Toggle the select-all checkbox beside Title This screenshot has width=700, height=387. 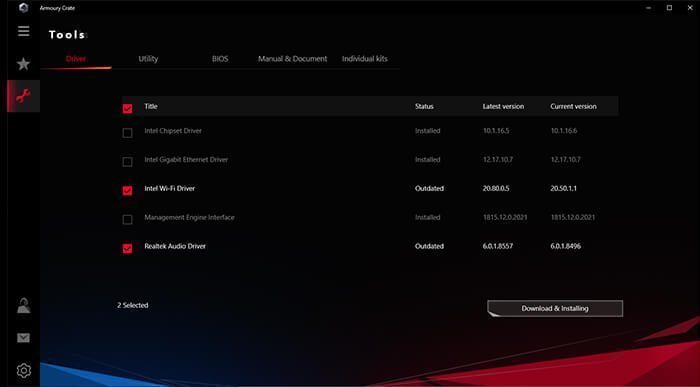click(x=127, y=108)
